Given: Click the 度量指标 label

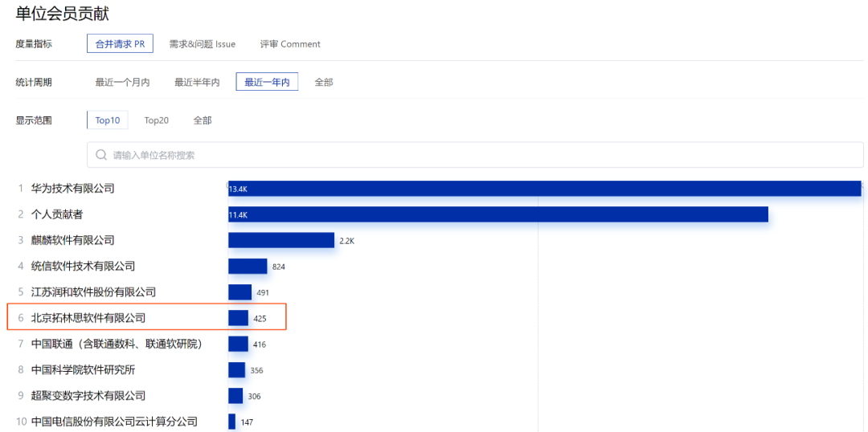Looking at the screenshot, I should click(x=34, y=44).
